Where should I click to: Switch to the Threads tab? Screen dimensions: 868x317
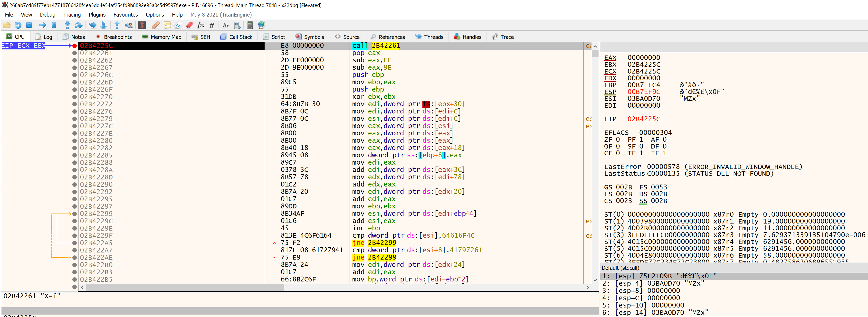click(429, 37)
